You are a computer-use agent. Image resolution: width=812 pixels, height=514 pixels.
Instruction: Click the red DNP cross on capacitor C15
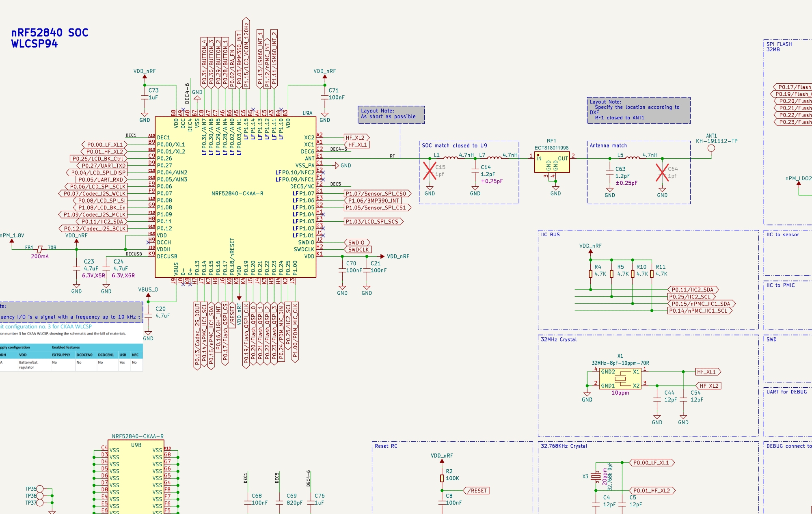tap(430, 171)
